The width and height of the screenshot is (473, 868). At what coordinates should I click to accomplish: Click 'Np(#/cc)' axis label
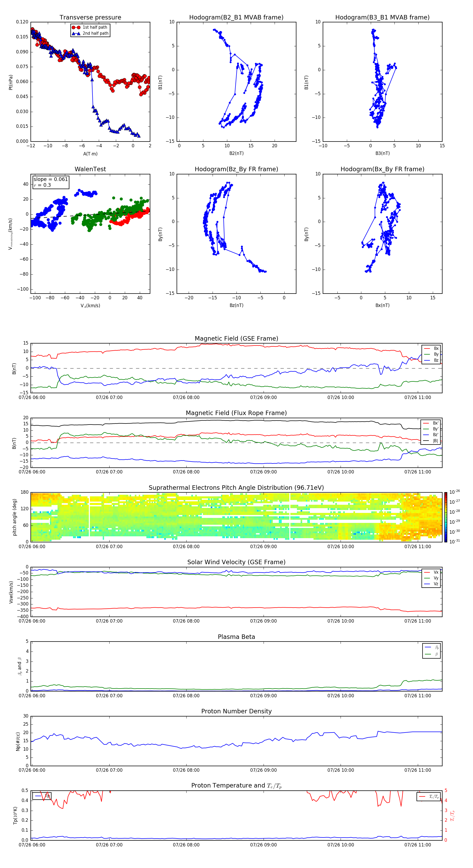tap(18, 741)
